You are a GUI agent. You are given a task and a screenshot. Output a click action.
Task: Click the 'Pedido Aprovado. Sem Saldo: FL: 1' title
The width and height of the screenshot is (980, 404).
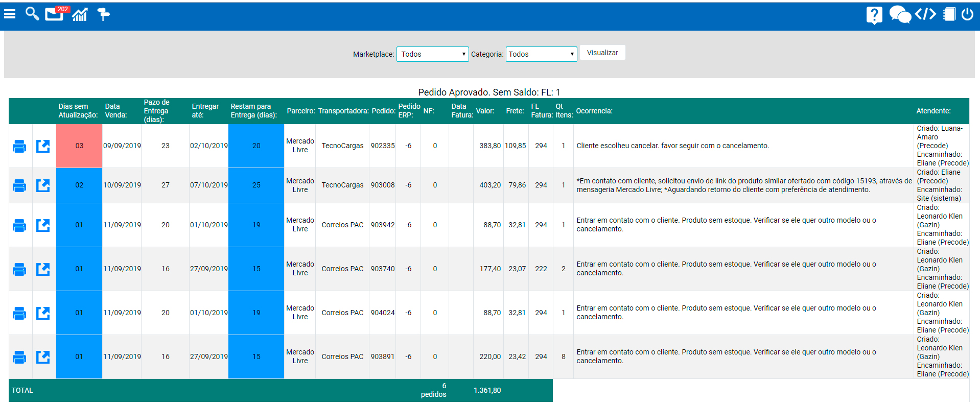[489, 92]
